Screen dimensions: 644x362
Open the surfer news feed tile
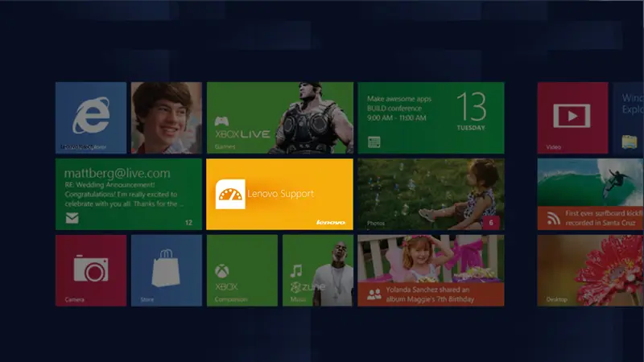click(591, 194)
